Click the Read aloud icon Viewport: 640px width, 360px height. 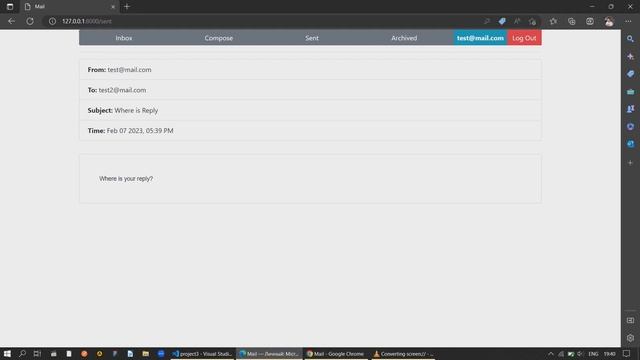517,21
